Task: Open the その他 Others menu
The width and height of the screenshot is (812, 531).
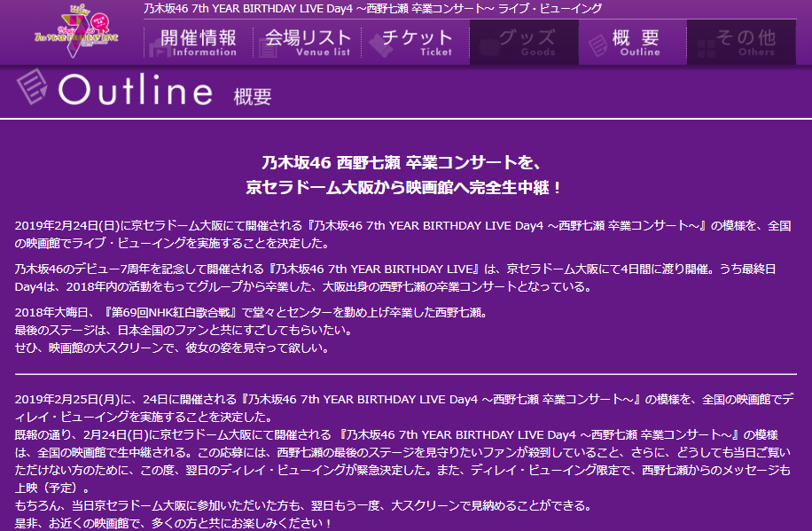Action: click(x=742, y=43)
